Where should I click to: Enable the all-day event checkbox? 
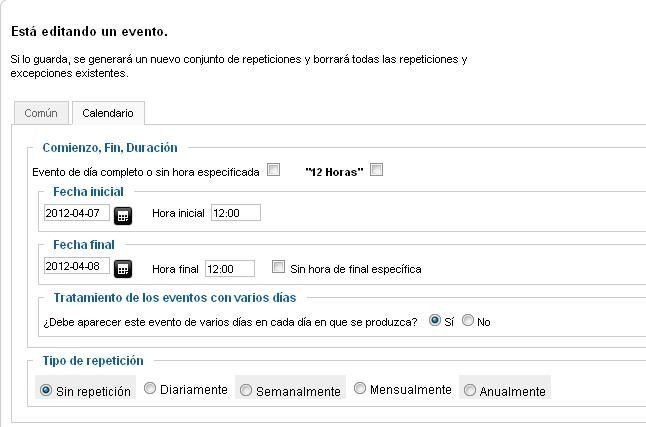tap(274, 170)
